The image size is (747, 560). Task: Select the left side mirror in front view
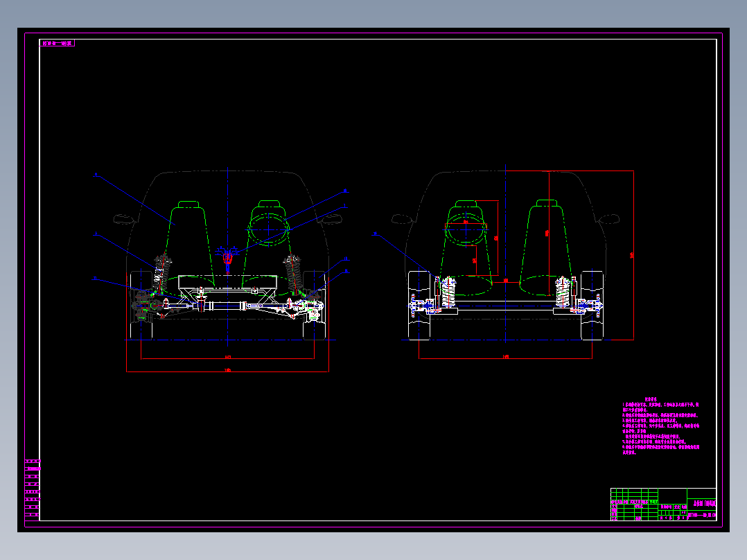pyautogui.click(x=124, y=219)
